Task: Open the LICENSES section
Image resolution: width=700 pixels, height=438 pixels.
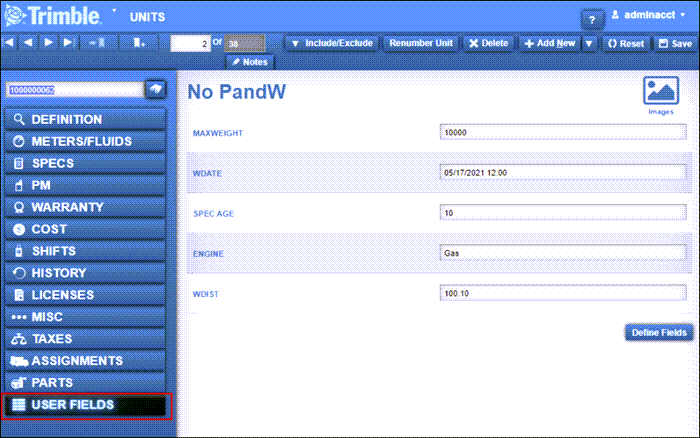Action: pyautogui.click(x=85, y=295)
